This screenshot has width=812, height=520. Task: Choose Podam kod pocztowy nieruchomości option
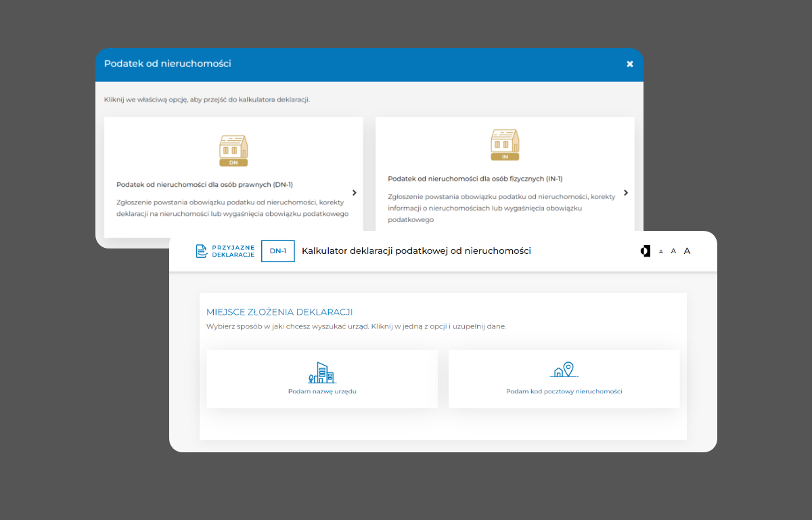pyautogui.click(x=564, y=379)
